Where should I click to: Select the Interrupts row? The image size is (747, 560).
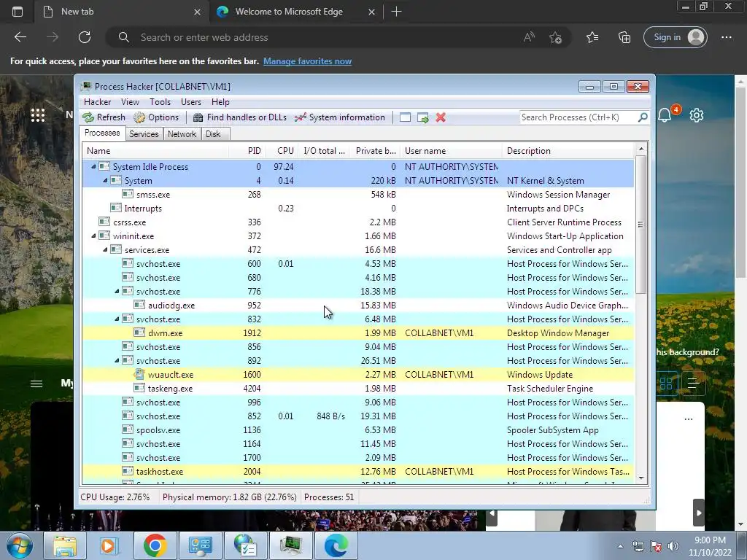(x=358, y=208)
